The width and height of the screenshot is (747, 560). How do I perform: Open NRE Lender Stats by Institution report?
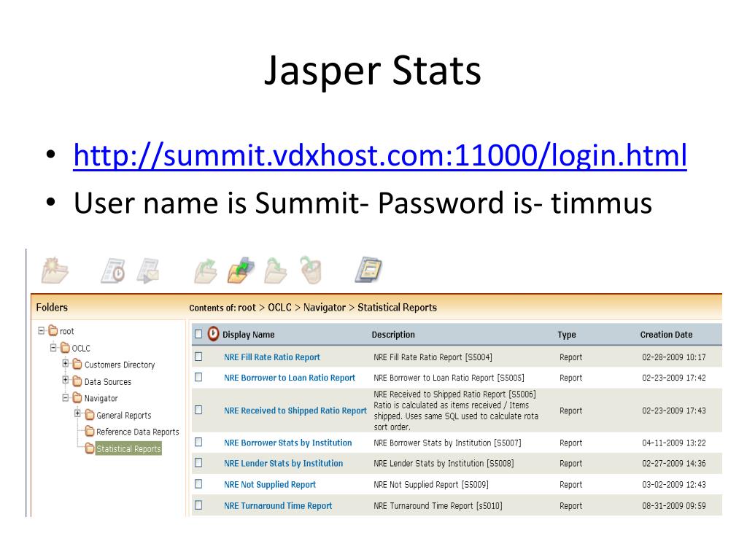click(x=284, y=463)
